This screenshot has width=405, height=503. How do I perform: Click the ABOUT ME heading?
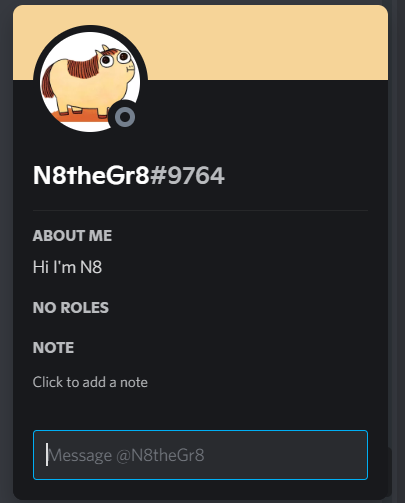tap(72, 236)
